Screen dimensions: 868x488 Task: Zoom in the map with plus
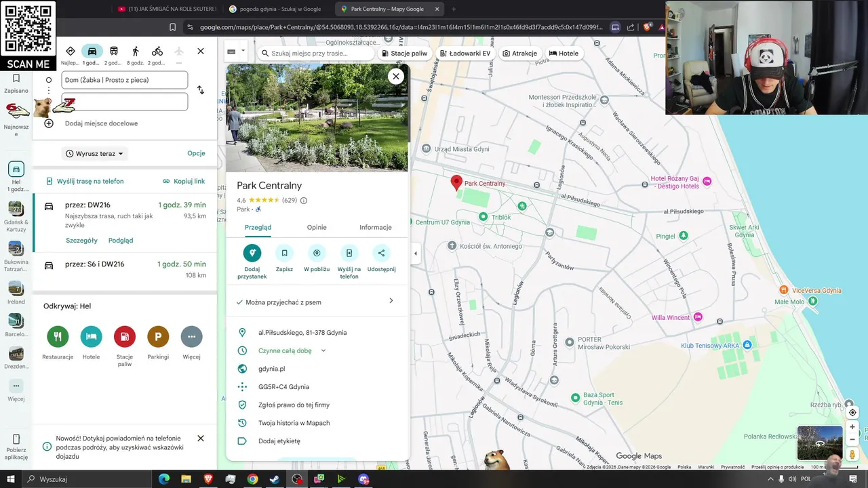pos(852,427)
